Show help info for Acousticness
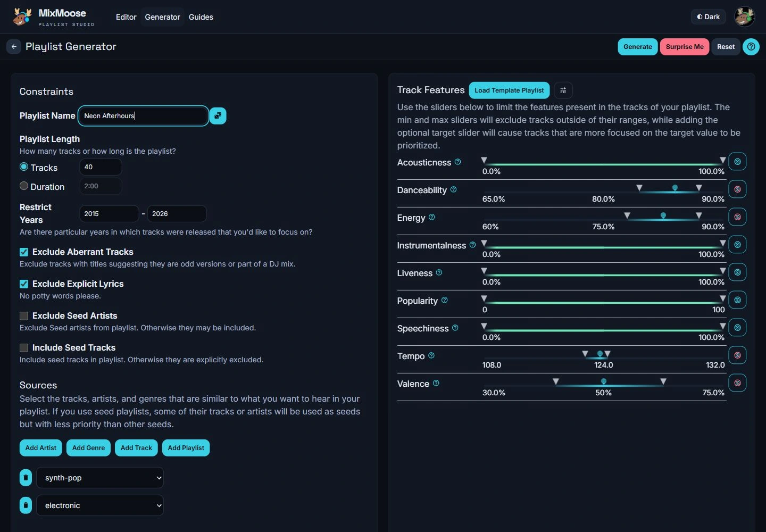 (x=458, y=162)
